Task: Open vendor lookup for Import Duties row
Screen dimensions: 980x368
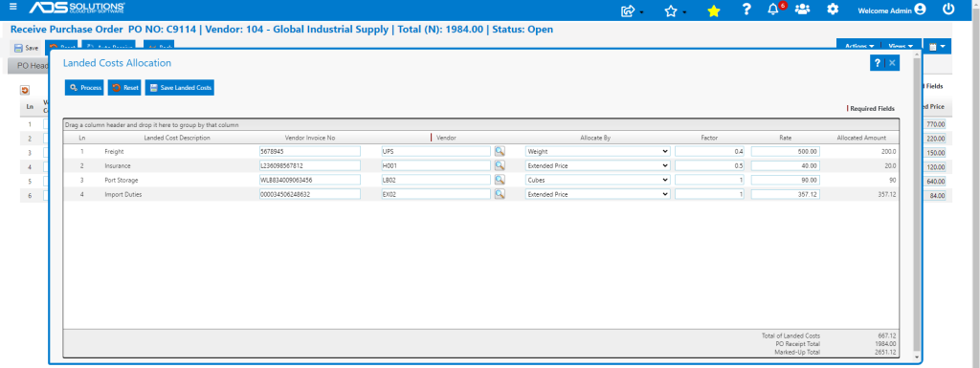Action: pos(500,194)
